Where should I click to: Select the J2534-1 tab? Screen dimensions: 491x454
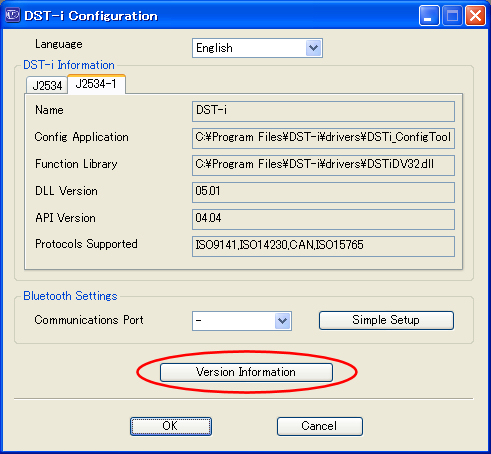96,84
